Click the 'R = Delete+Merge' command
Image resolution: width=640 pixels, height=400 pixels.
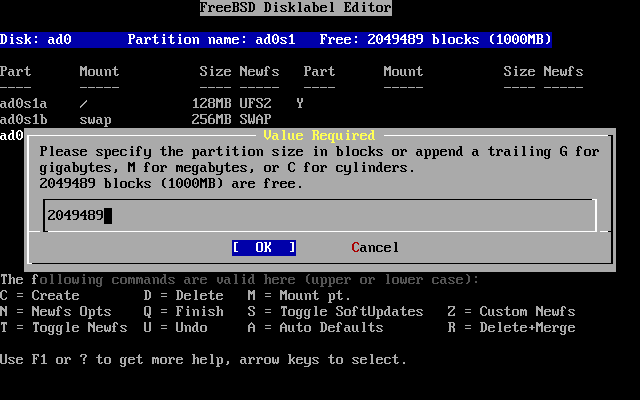511,328
